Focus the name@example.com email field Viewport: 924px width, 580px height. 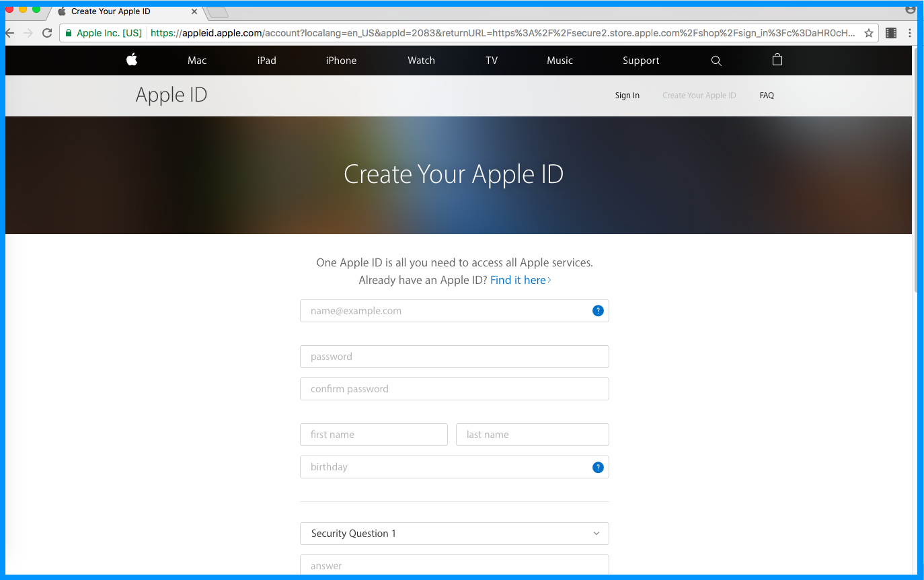[x=455, y=311]
